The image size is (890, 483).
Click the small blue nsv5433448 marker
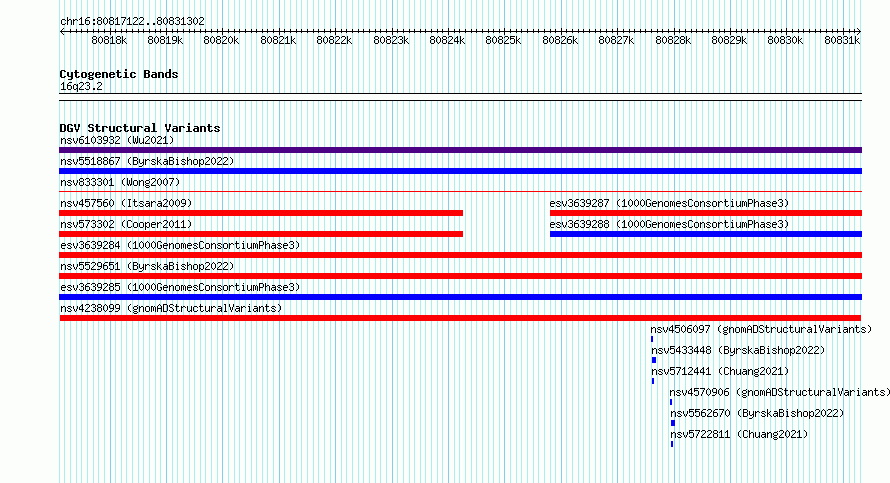[654, 360]
